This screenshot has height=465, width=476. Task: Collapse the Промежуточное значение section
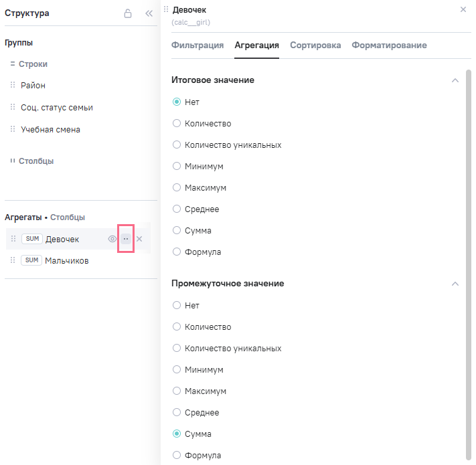(455, 284)
